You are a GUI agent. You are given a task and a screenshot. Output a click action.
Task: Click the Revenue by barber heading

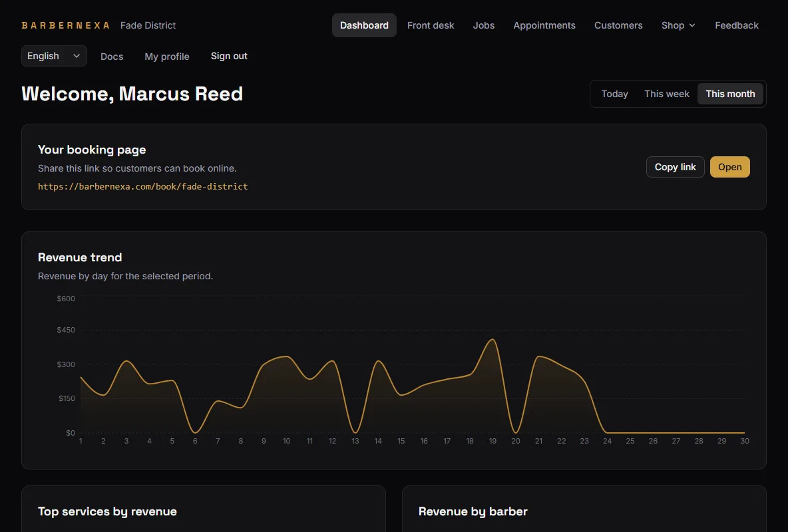473,511
